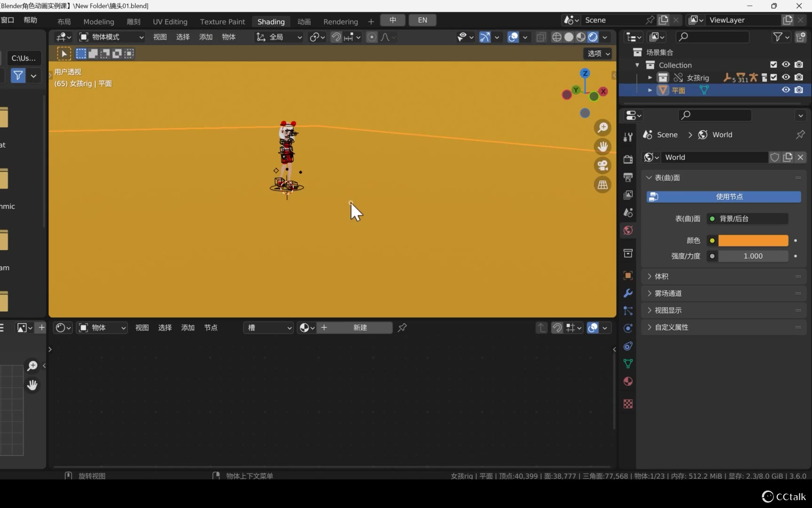Open the 槽 material slot dropdown
Viewport: 812px width, 508px height.
click(268, 328)
